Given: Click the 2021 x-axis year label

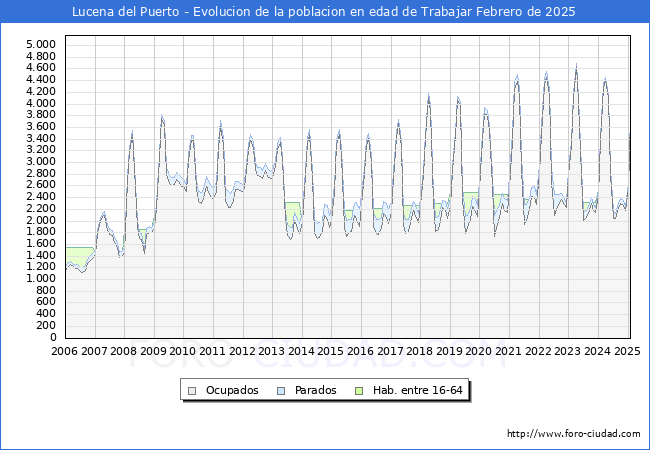Looking at the screenshot, I should [x=509, y=351].
